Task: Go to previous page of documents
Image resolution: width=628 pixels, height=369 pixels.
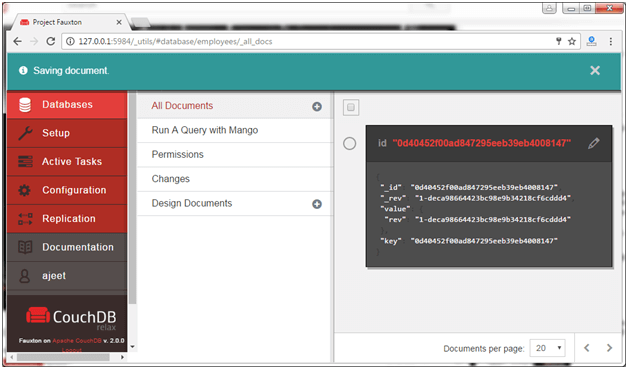Action: point(586,348)
